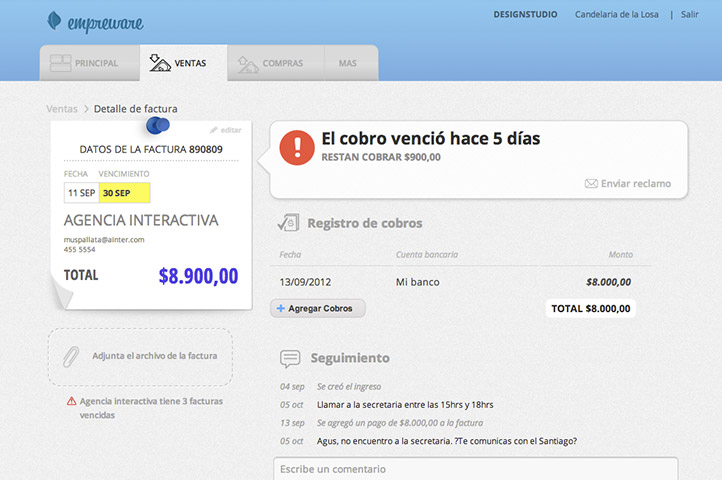The height and width of the screenshot is (480, 722).
Task: Go to Ventas breadcrumb link
Action: (62, 109)
